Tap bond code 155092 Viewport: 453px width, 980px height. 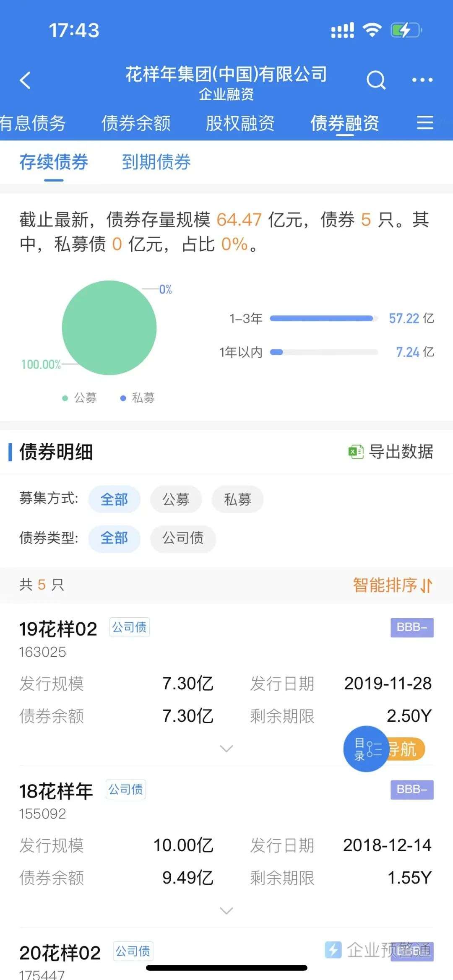pyautogui.click(x=42, y=814)
